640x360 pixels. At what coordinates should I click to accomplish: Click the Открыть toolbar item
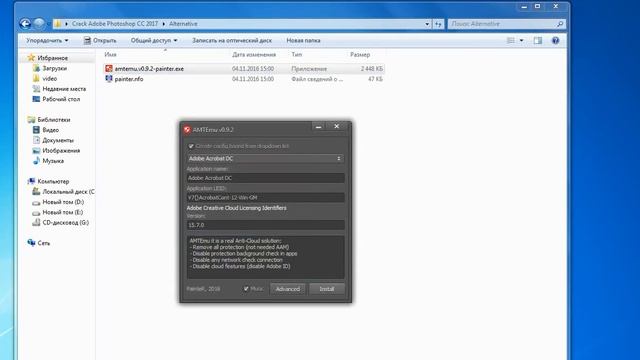pos(100,40)
